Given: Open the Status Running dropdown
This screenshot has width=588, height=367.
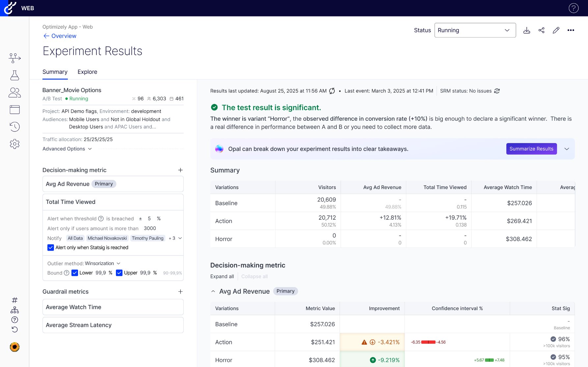Looking at the screenshot, I should 475,30.
